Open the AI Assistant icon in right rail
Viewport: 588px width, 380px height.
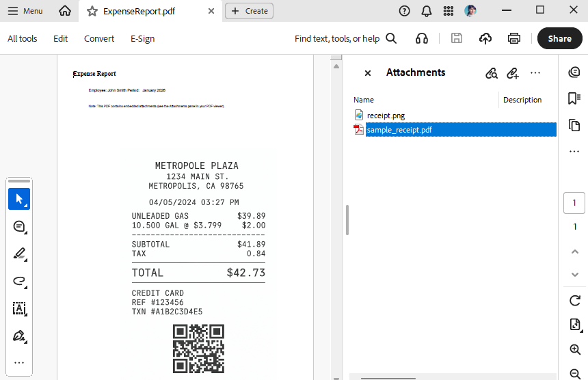[574, 72]
